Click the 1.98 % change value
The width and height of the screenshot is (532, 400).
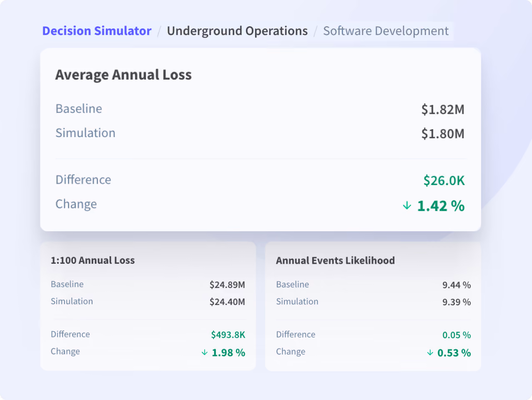228,353
